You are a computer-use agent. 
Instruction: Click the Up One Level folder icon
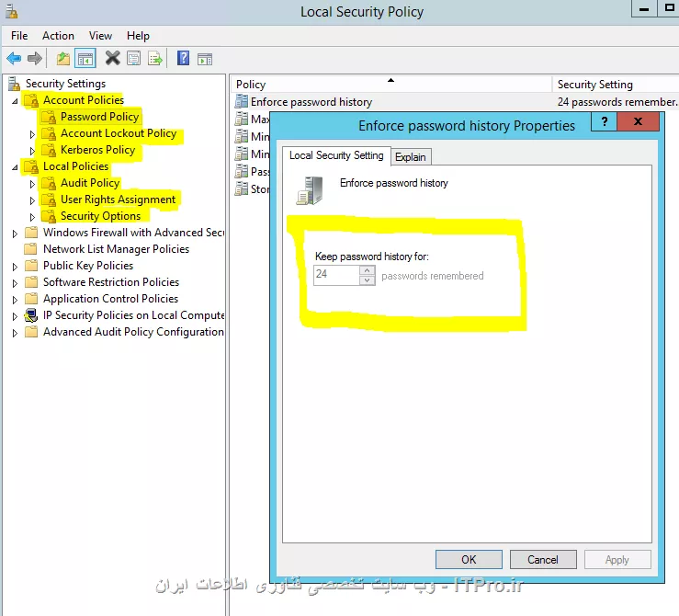click(63, 59)
